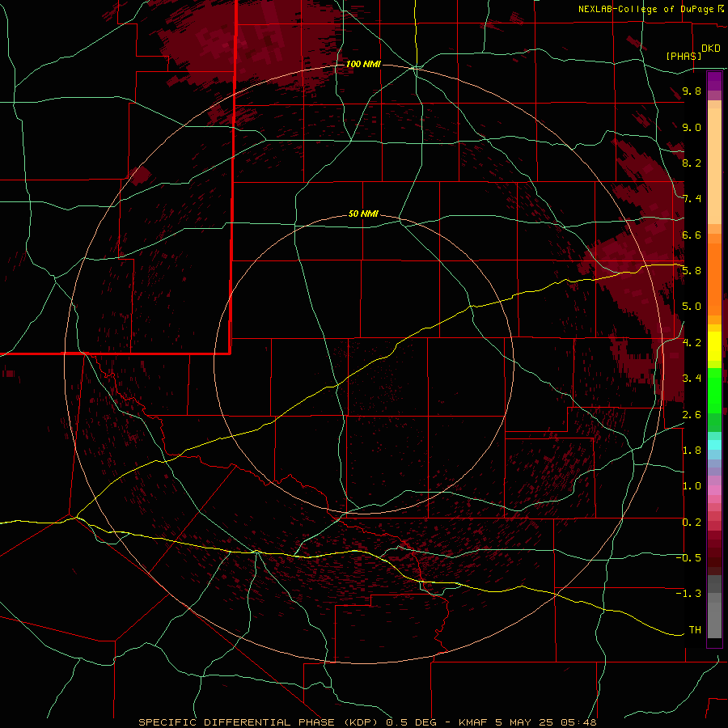Click the 0.2 legend value
The image size is (728, 728).
coord(692,523)
